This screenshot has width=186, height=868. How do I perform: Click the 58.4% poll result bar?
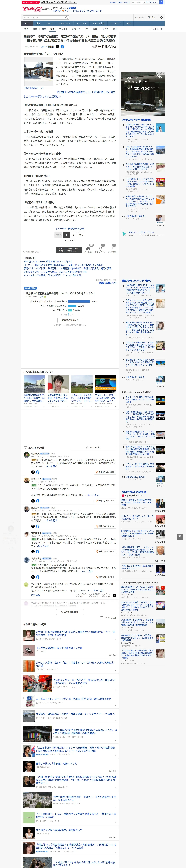[x=79, y=302]
